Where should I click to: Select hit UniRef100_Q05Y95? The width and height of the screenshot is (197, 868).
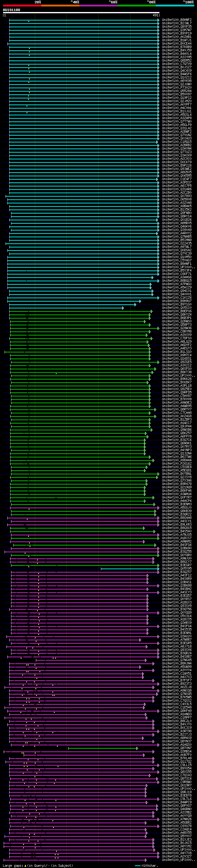(x=177, y=568)
